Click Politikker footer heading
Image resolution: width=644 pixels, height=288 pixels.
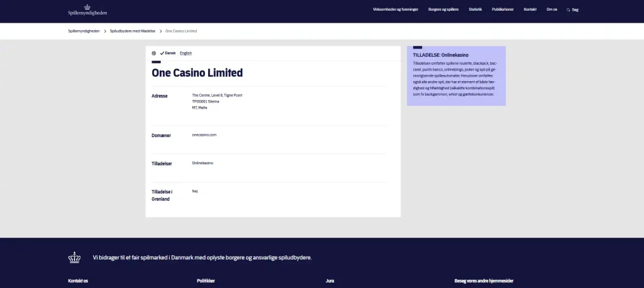206,281
